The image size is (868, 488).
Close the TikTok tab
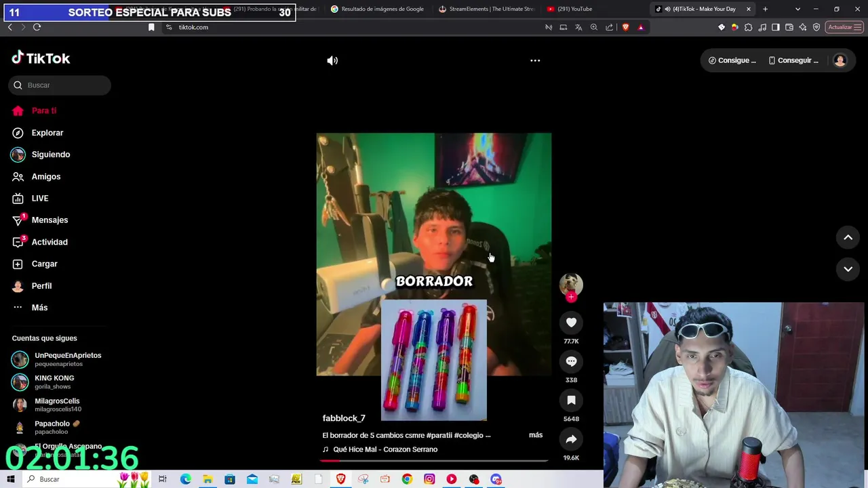tap(749, 9)
